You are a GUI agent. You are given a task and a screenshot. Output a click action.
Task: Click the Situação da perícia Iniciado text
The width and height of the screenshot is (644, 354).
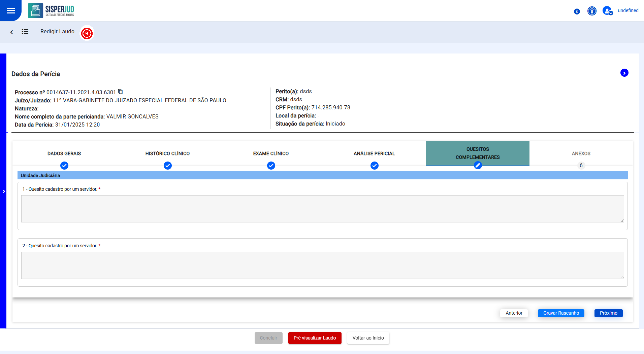[310, 123]
